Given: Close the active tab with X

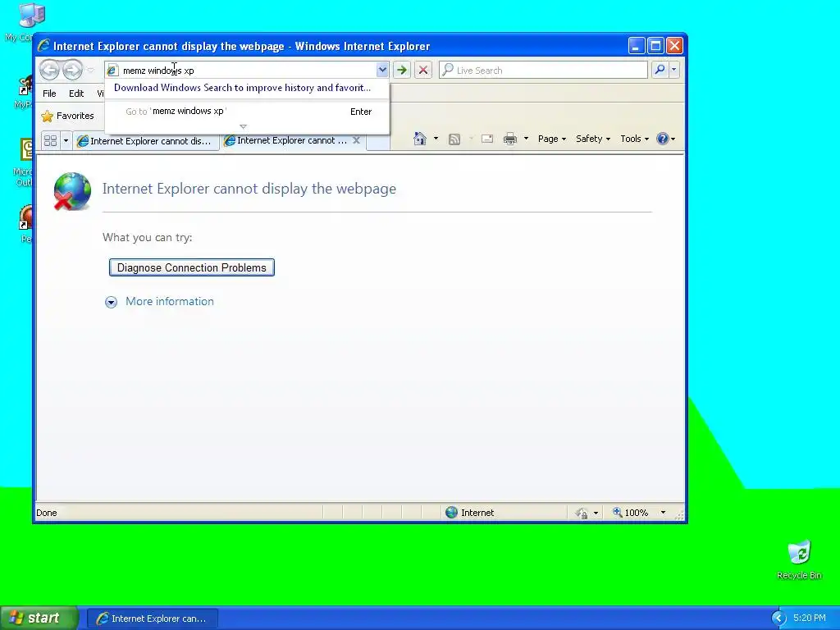Looking at the screenshot, I should pos(356,140).
